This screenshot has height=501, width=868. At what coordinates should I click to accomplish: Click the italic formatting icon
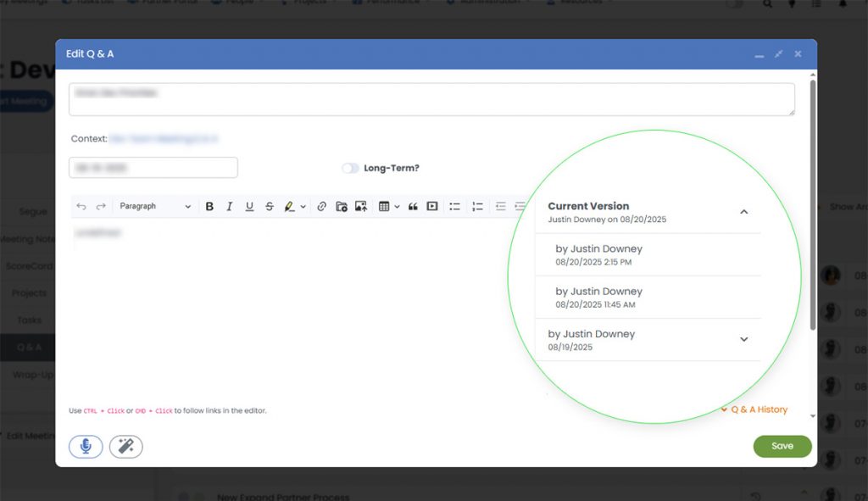coord(229,206)
